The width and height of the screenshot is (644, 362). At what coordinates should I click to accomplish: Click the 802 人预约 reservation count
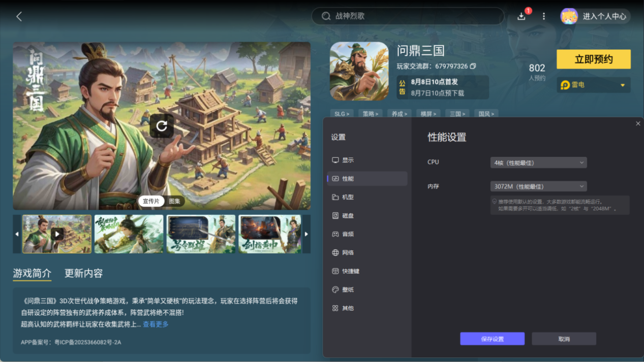point(537,72)
